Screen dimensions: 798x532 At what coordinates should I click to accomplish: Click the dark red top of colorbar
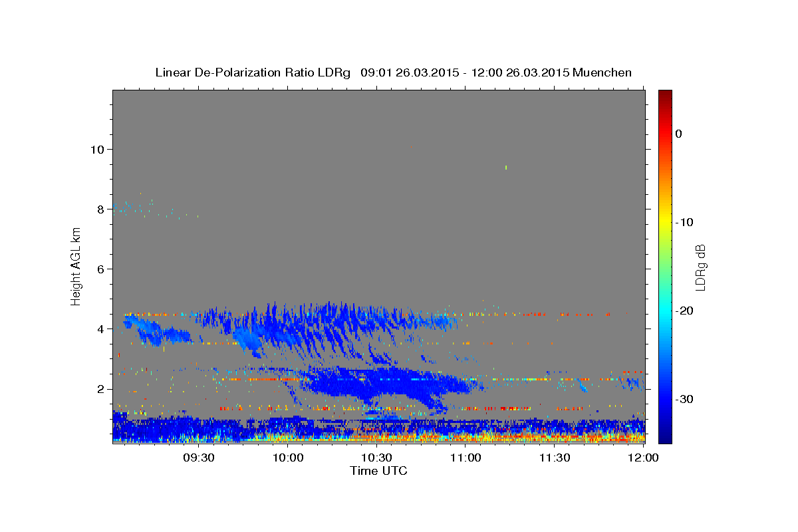[665, 95]
